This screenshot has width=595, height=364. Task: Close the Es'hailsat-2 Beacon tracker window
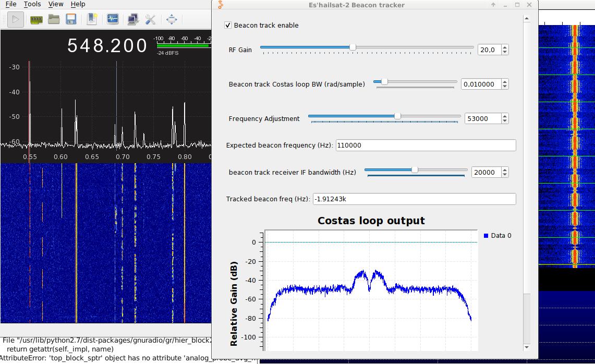click(529, 5)
